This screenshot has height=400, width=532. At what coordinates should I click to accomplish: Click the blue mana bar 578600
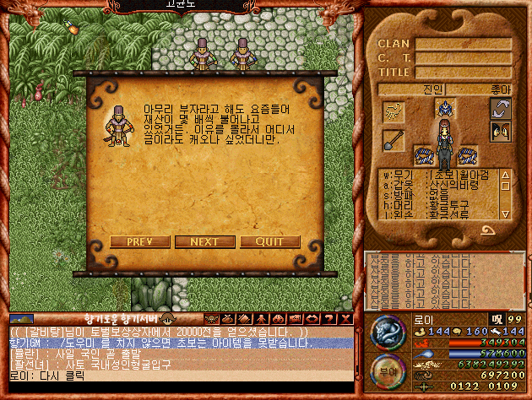click(x=487, y=354)
